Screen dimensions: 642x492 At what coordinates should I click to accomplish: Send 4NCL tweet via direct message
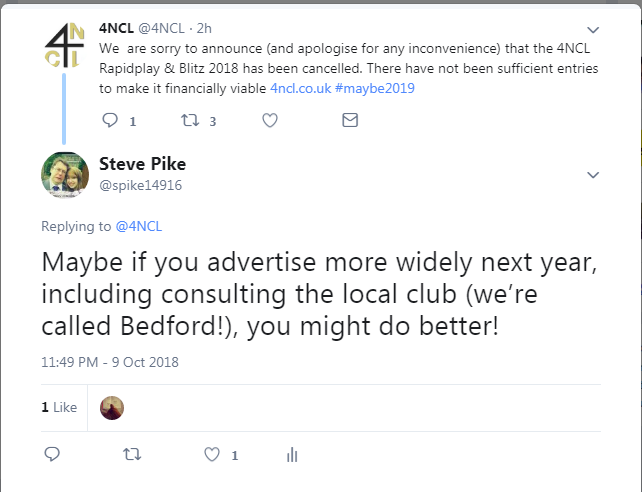coord(350,120)
